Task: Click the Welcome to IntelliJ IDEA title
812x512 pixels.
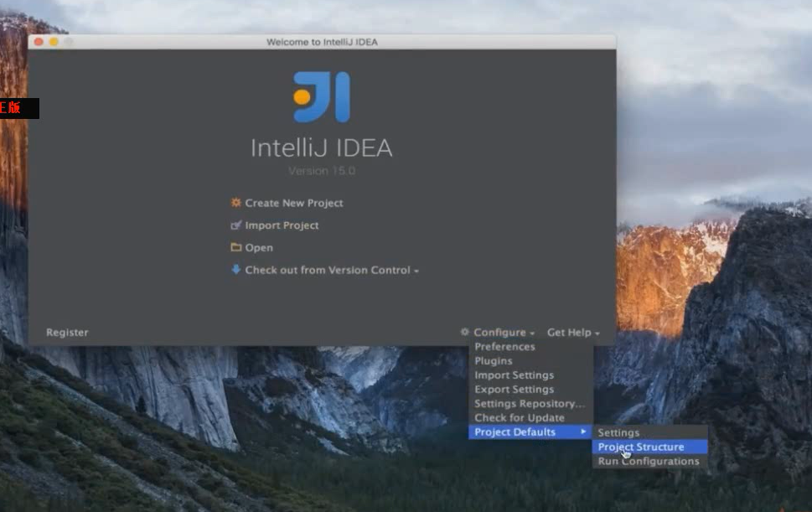Action: (322, 42)
